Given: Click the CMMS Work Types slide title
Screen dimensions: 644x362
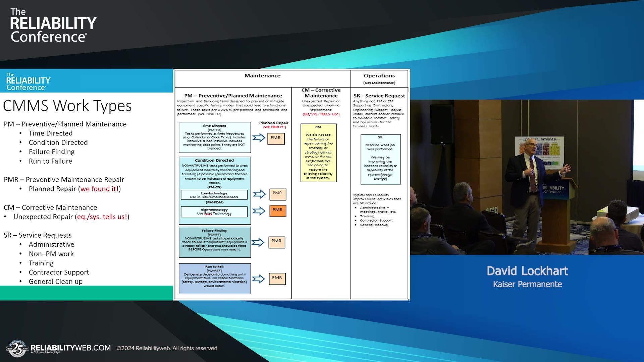Looking at the screenshot, I should [x=67, y=106].
